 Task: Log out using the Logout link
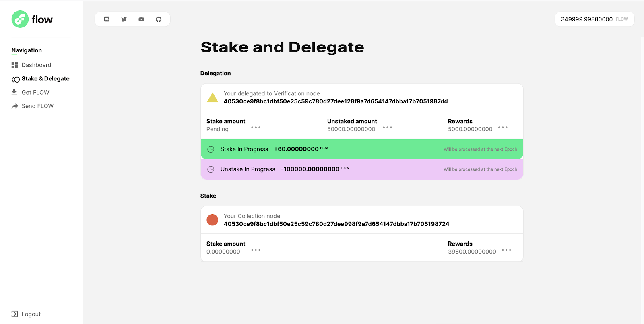tap(31, 314)
